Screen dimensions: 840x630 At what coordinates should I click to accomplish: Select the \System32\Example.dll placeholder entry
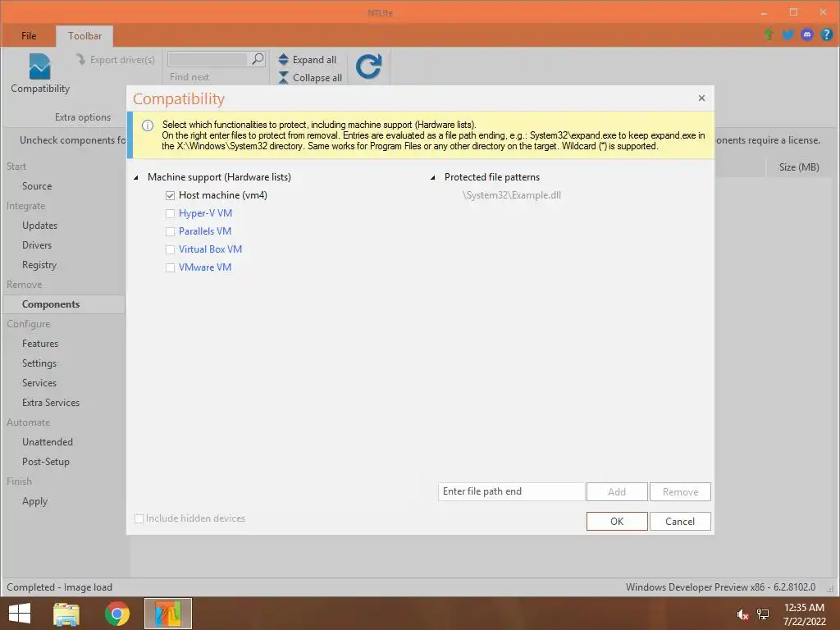(x=512, y=195)
